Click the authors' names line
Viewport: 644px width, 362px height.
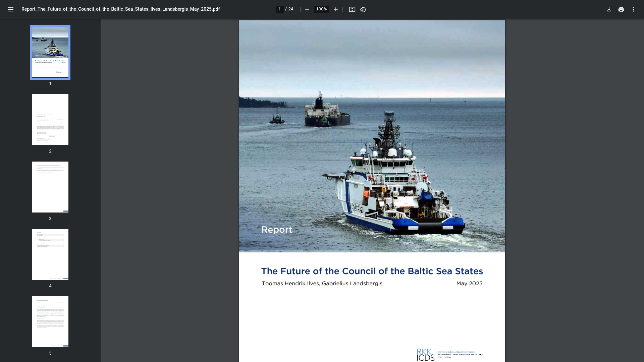pos(322,284)
